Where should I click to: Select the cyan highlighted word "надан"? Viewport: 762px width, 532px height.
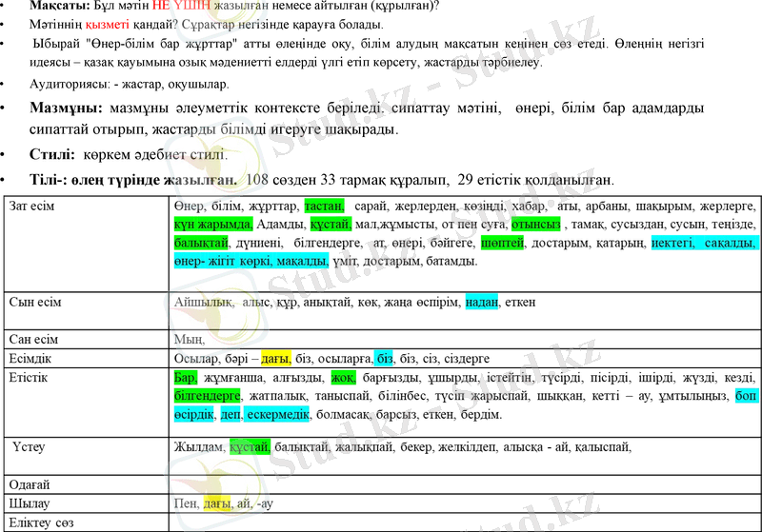[x=482, y=302]
